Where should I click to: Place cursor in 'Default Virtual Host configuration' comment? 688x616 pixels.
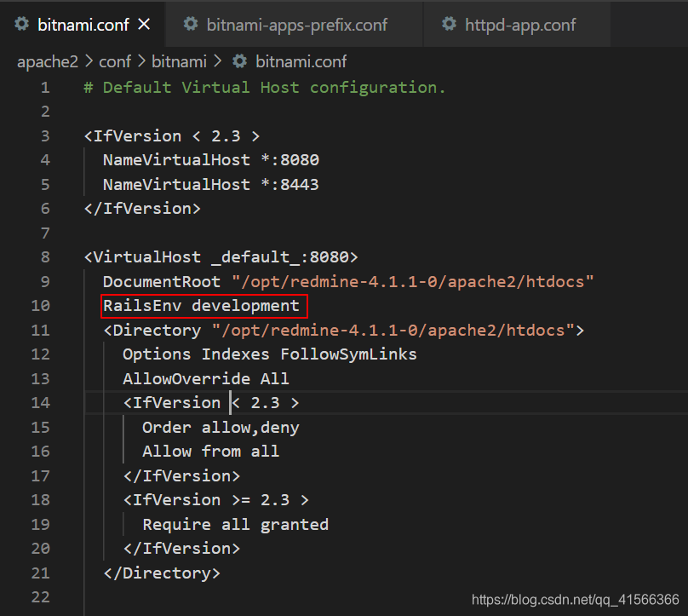pyautogui.click(x=265, y=88)
